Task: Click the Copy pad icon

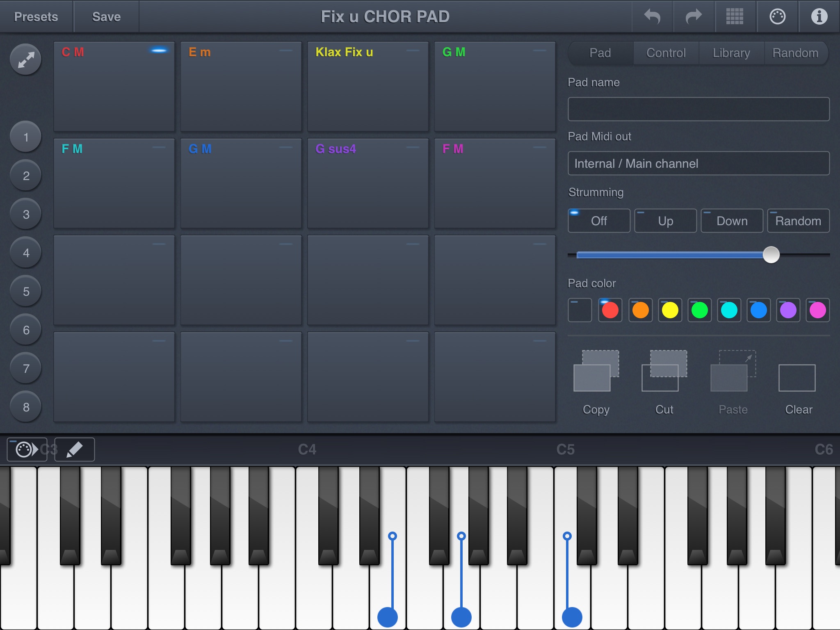Action: coord(596,371)
